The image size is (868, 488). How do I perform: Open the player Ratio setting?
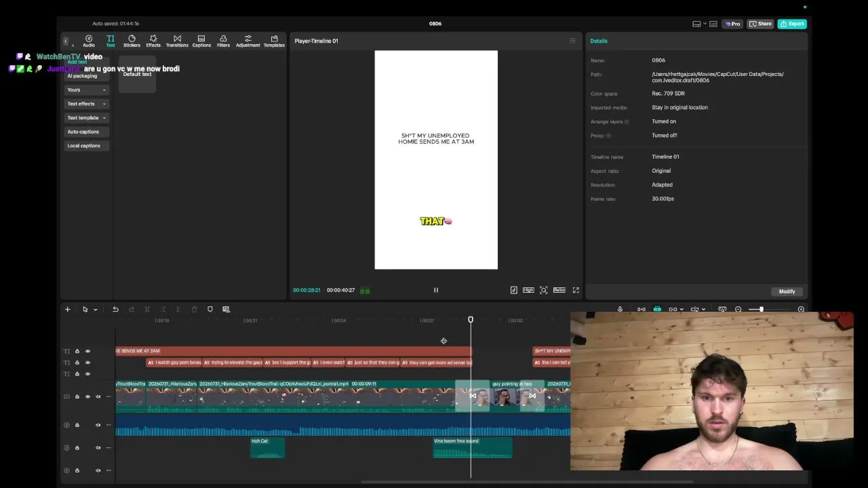559,290
